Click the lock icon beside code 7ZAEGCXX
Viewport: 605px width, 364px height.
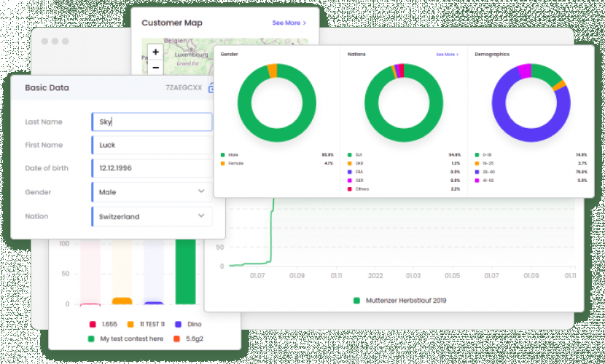(211, 88)
